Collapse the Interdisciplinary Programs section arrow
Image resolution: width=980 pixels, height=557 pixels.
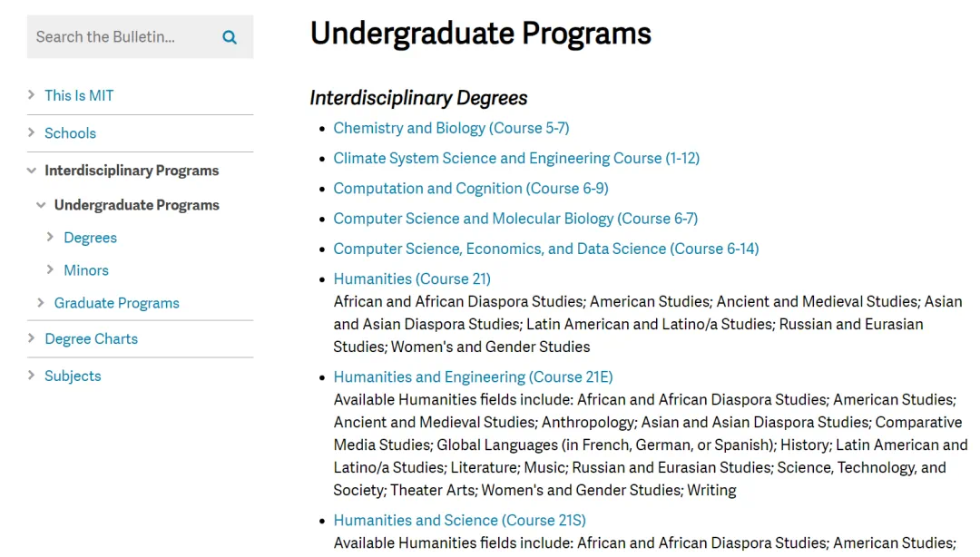click(31, 170)
